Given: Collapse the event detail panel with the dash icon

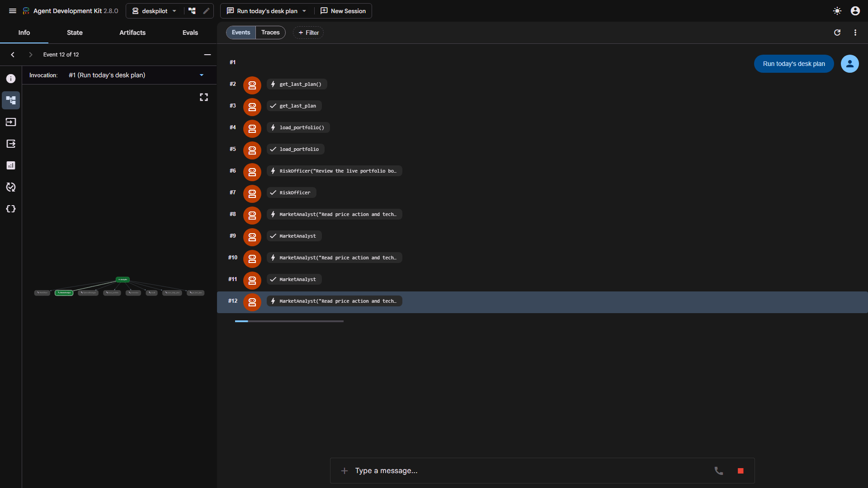Looking at the screenshot, I should point(208,55).
